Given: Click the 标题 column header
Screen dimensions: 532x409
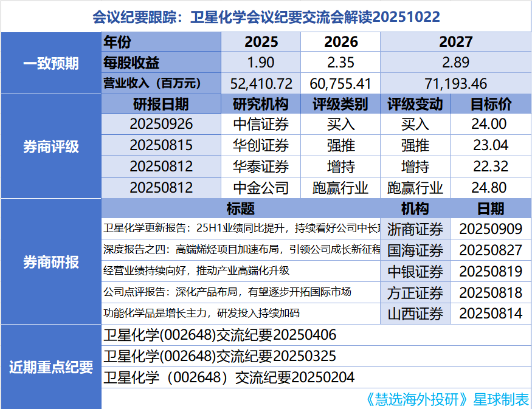Looking at the screenshot, I should point(241,208).
